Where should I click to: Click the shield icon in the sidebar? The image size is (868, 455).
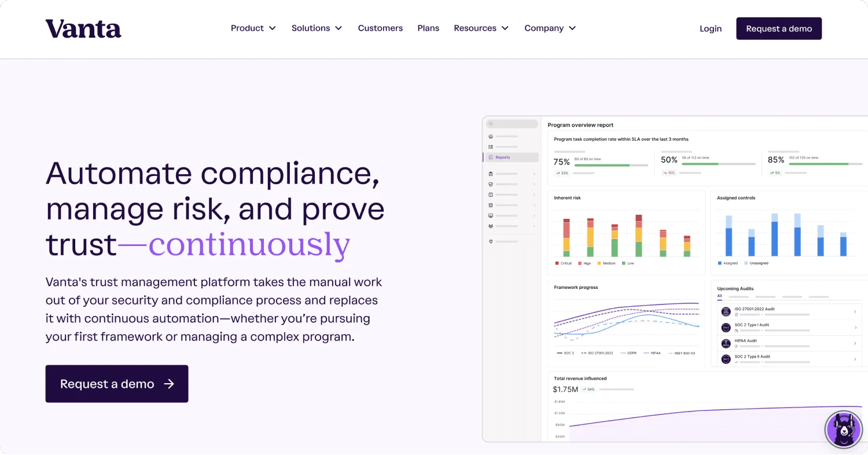[x=490, y=184]
